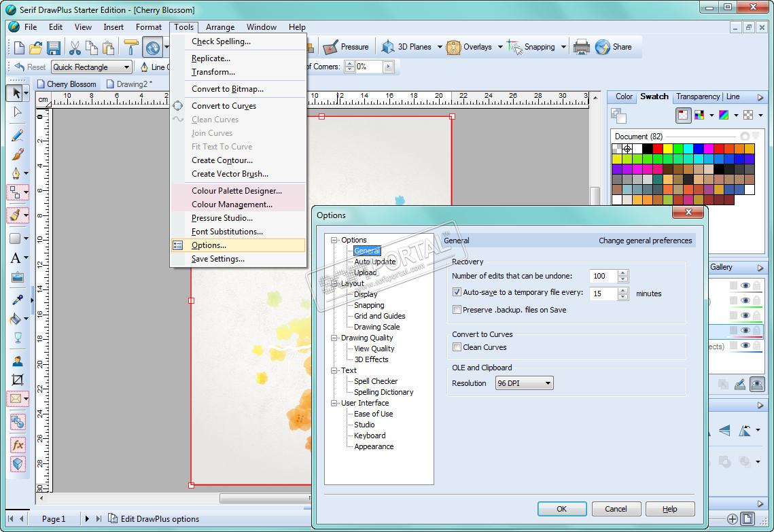Image resolution: width=774 pixels, height=532 pixels.
Task: Pick the yellow swatch in top palette row
Action: (667, 149)
